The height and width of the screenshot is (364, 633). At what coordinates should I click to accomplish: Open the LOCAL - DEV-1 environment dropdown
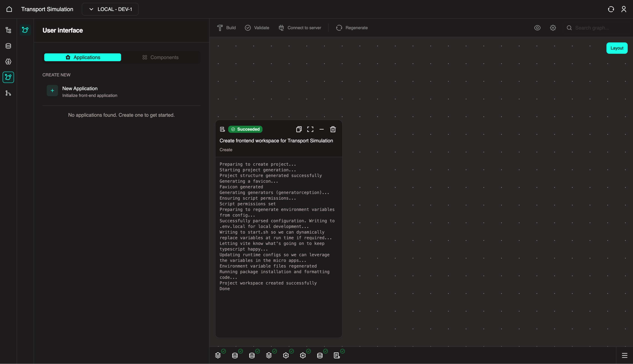point(110,9)
